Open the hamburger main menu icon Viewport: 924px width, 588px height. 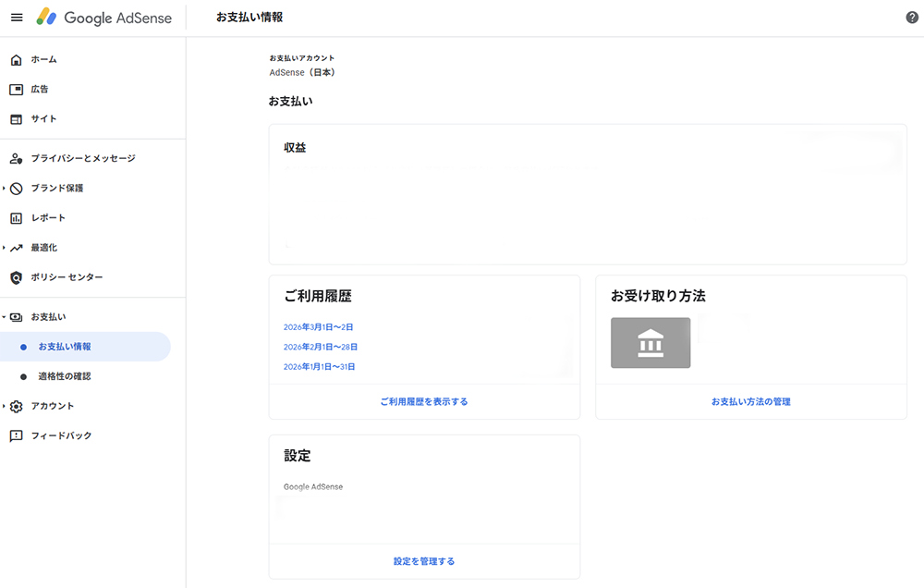[17, 18]
